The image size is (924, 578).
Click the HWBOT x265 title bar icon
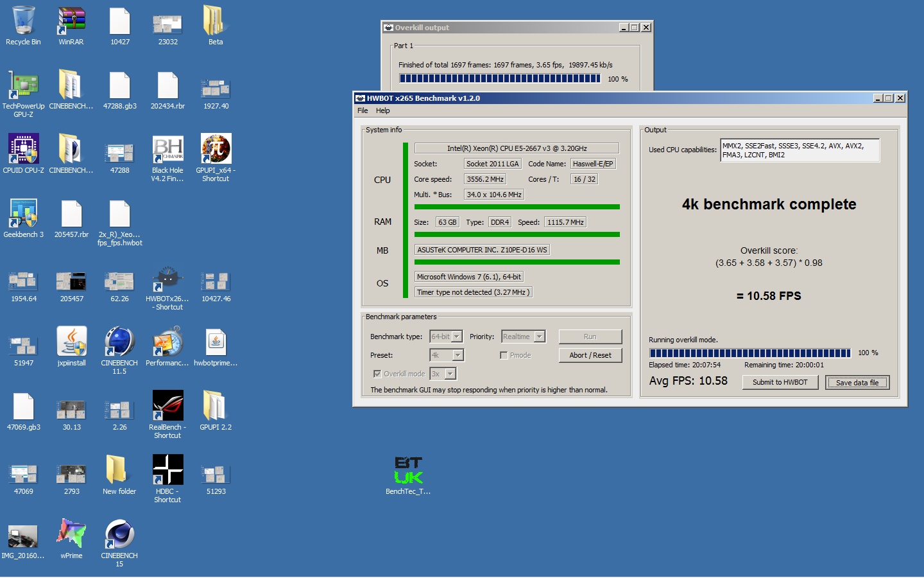pyautogui.click(x=360, y=98)
